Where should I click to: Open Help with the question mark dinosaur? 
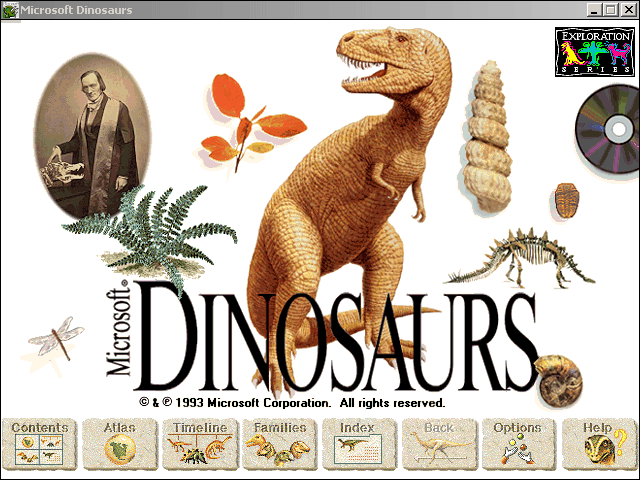point(599,444)
